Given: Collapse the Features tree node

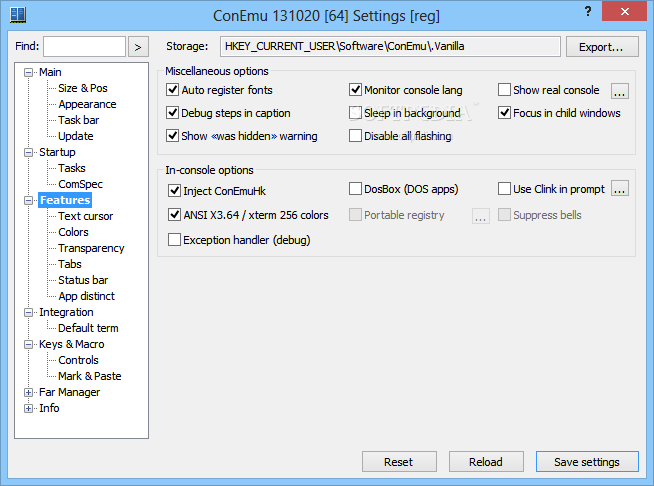Looking at the screenshot, I should point(28,201).
